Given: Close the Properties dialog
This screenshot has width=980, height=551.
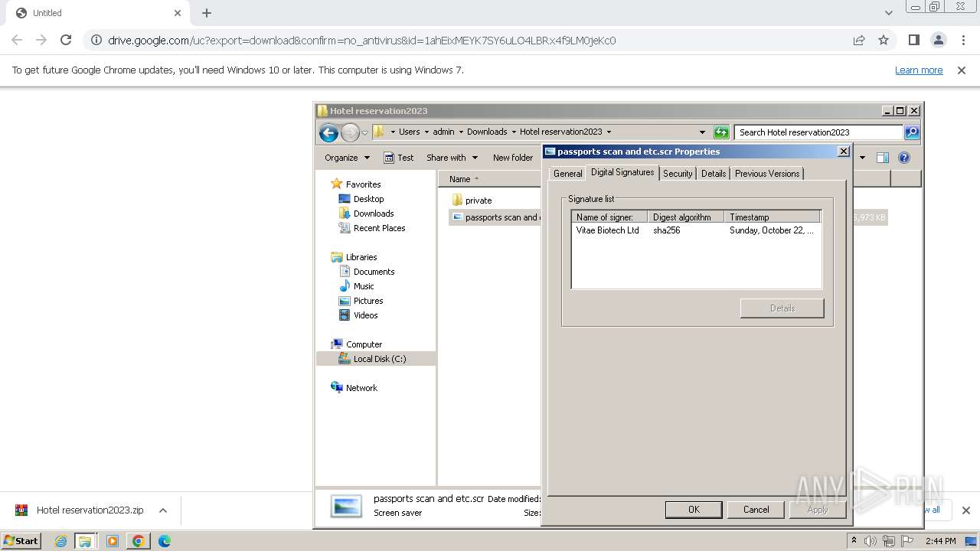Looking at the screenshot, I should point(844,152).
